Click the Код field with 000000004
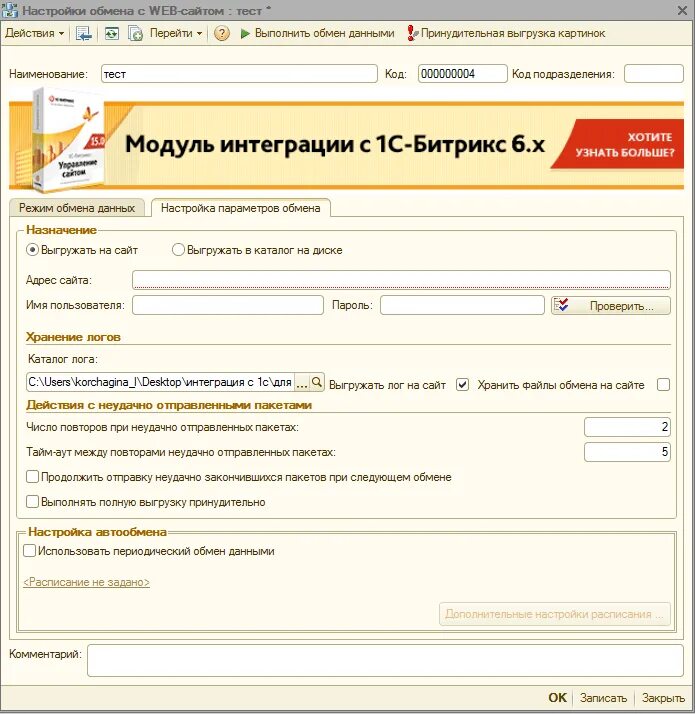Image resolution: width=695 pixels, height=714 pixels. point(462,74)
